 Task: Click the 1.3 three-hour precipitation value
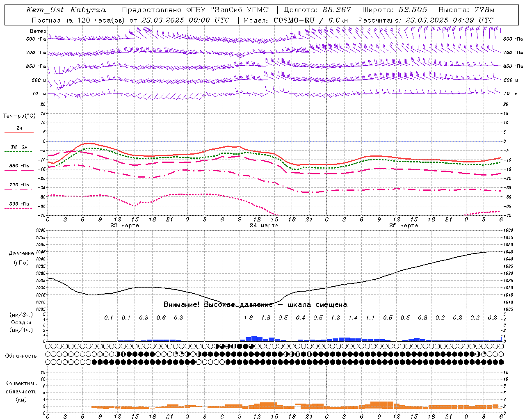tap(336, 318)
